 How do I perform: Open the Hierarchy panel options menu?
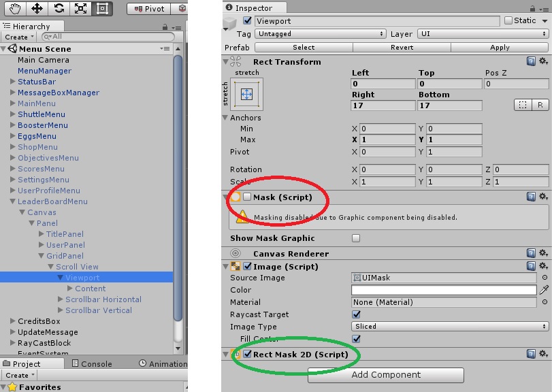pos(177,27)
